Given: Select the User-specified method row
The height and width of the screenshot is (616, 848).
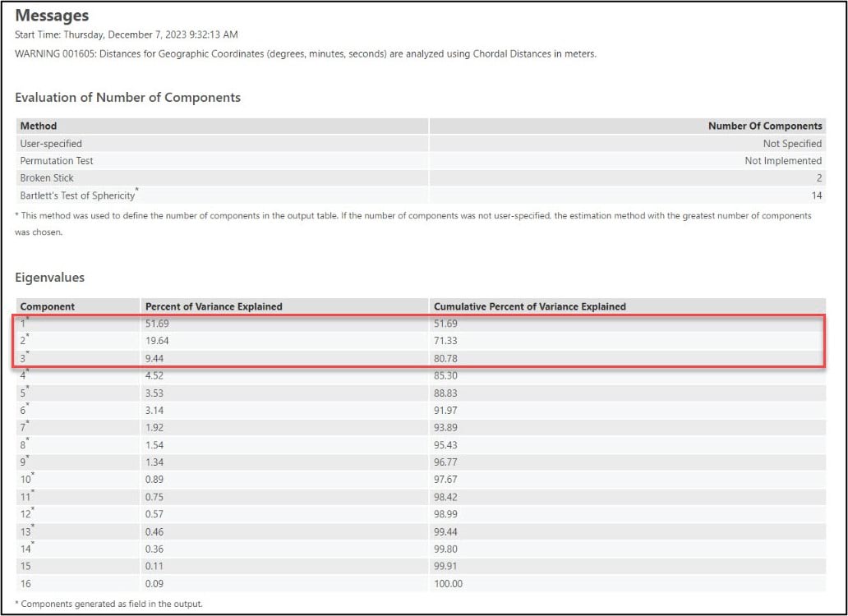Looking at the screenshot, I should [x=51, y=144].
